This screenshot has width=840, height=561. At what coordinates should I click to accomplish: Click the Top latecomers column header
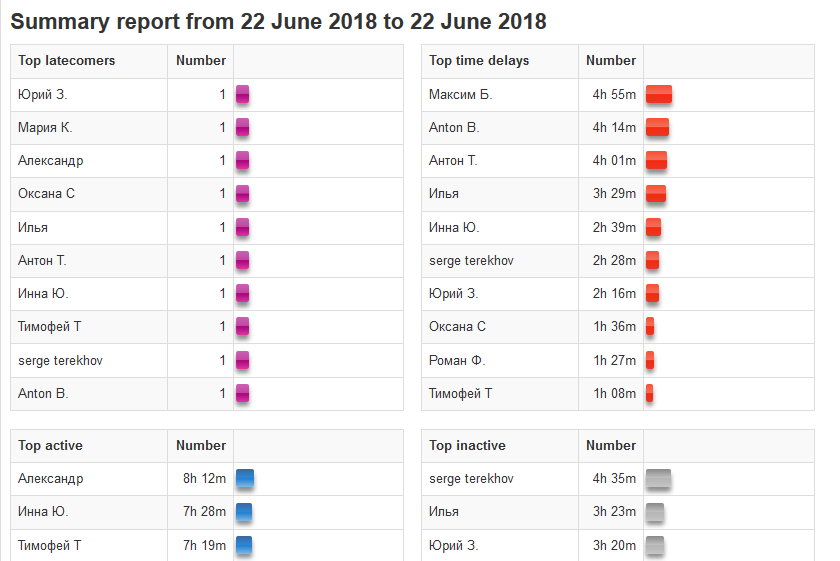click(x=66, y=61)
